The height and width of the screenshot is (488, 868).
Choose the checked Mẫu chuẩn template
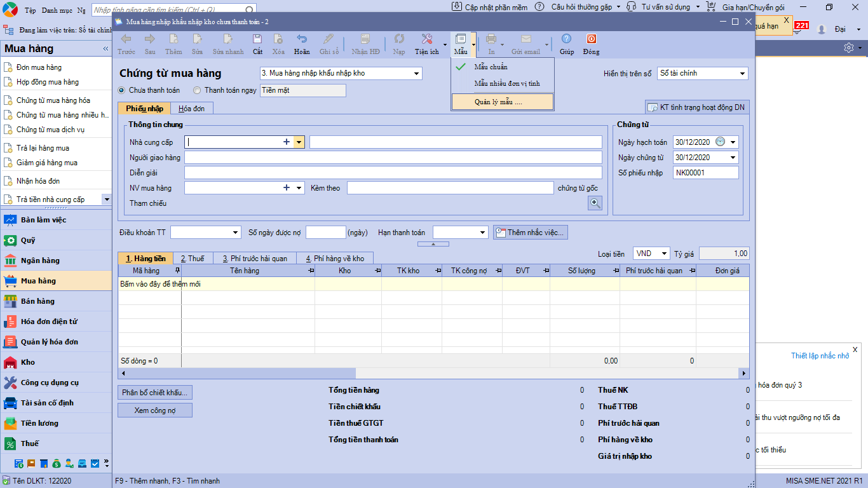coord(503,67)
